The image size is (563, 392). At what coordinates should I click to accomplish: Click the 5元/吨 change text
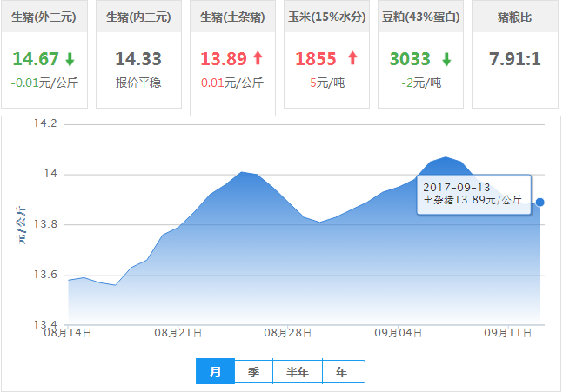[326, 83]
